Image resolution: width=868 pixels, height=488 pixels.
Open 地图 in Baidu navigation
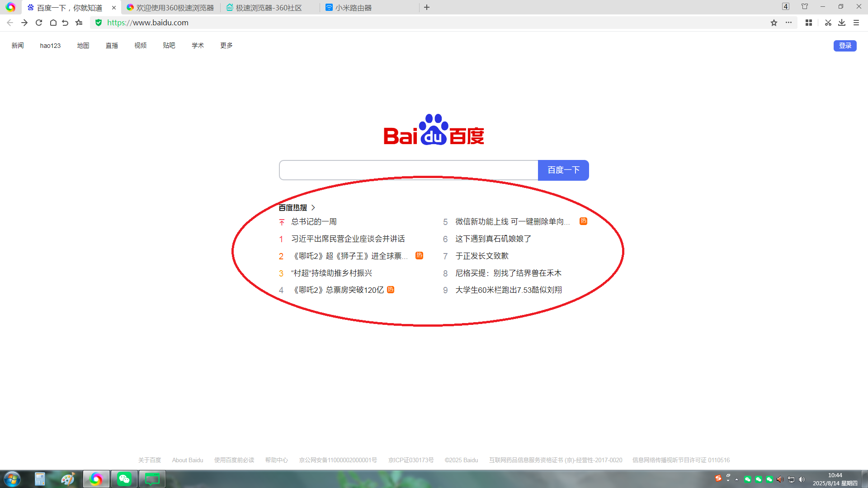click(83, 46)
